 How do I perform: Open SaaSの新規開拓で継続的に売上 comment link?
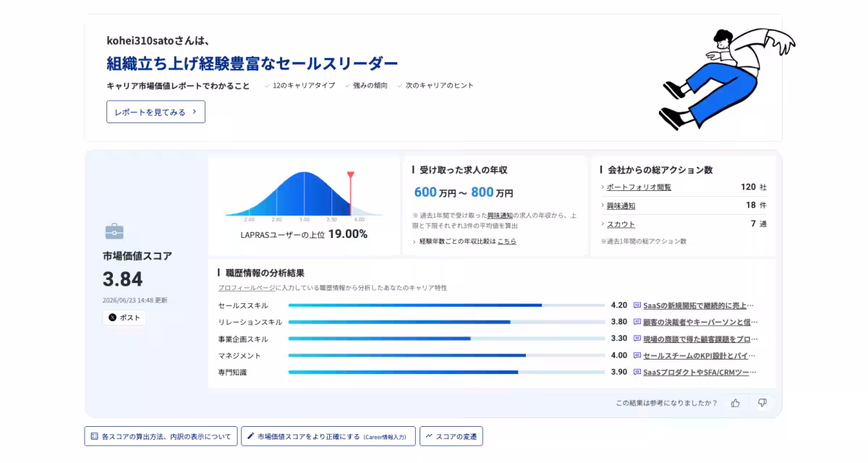click(x=698, y=305)
